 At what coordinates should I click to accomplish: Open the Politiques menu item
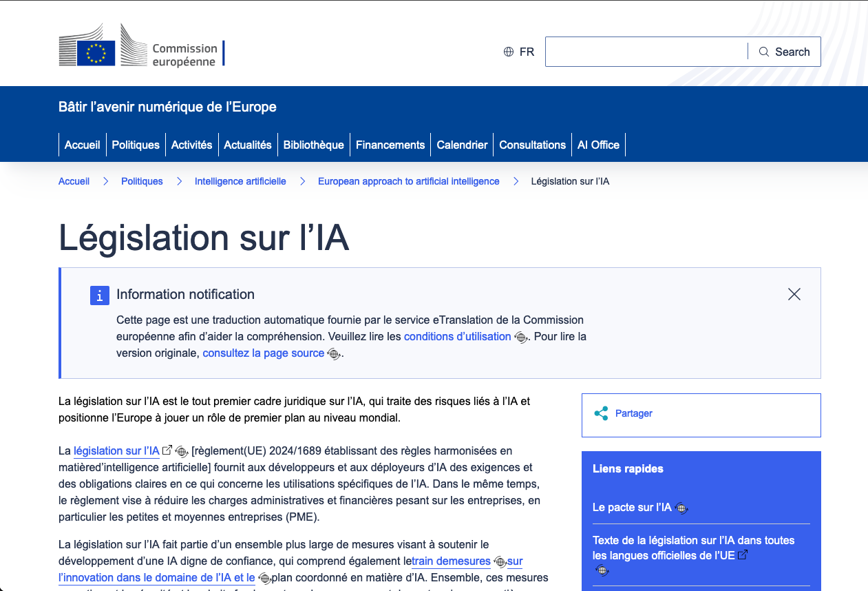click(x=136, y=145)
